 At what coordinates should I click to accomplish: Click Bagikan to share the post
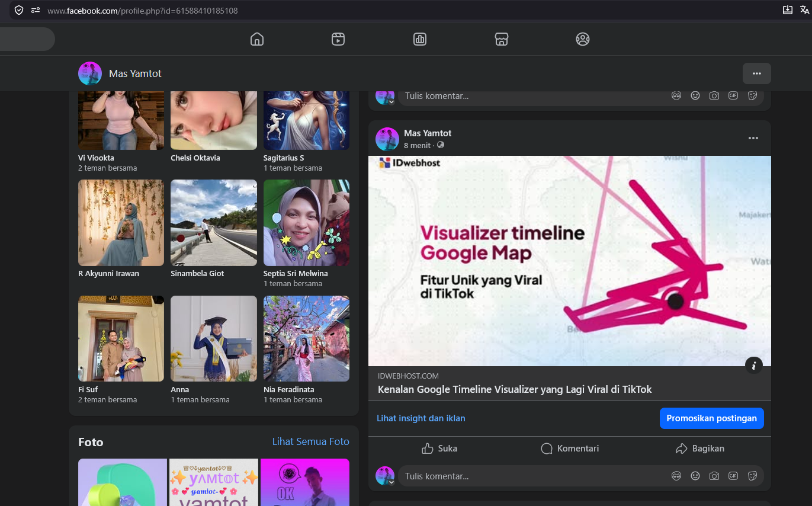tap(700, 449)
